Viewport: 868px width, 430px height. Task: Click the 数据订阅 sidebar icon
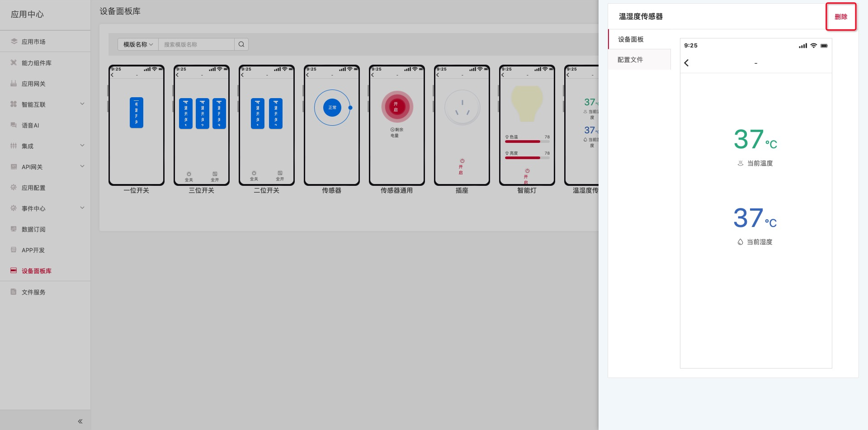[x=14, y=229]
